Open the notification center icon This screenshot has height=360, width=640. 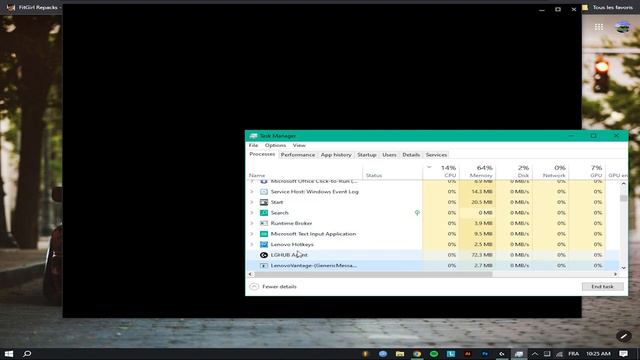pyautogui.click(x=623, y=353)
